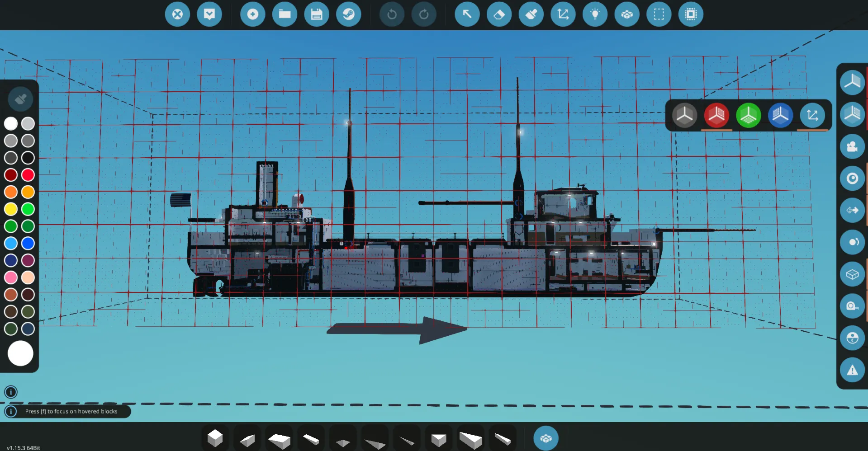Open the Steam Workshop upload button

point(348,14)
